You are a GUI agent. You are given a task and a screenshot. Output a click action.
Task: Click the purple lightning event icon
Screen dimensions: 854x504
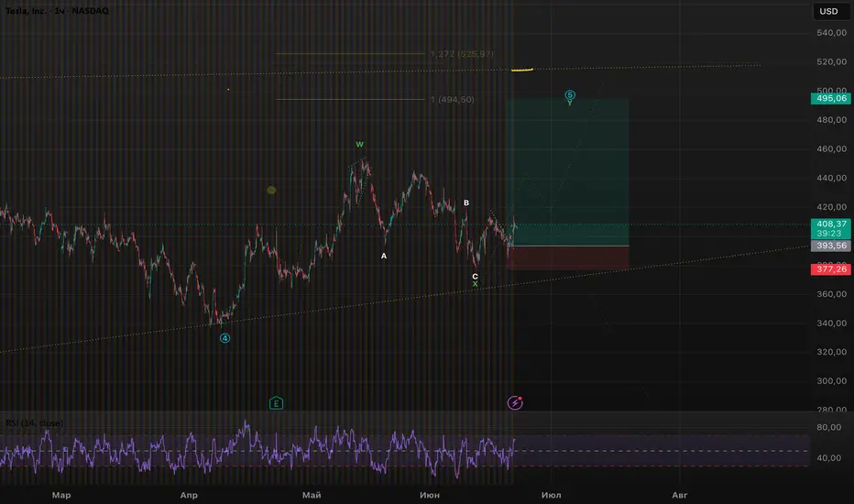coord(515,402)
